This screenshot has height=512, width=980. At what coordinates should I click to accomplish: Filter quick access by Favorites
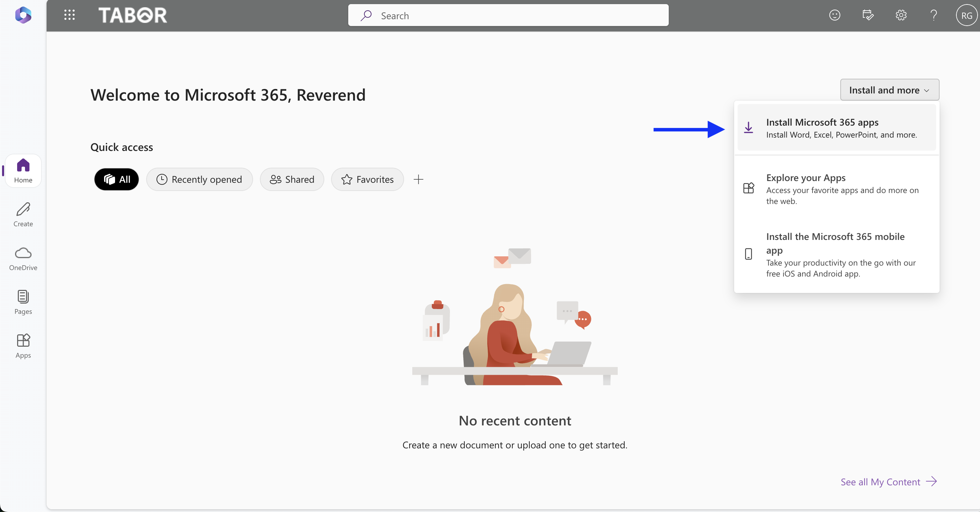tap(367, 179)
